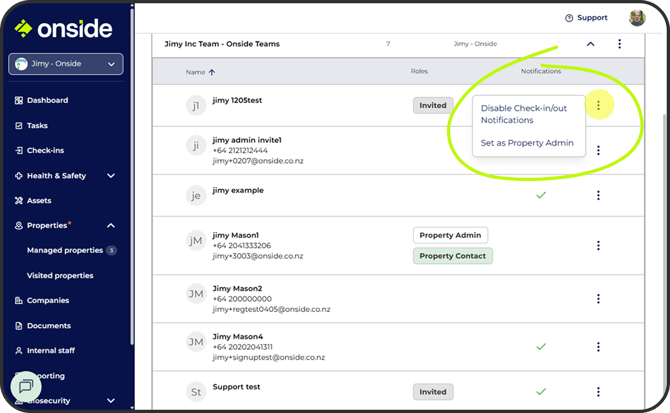
Task: Navigate to Check-ins in sidebar
Action: point(46,151)
